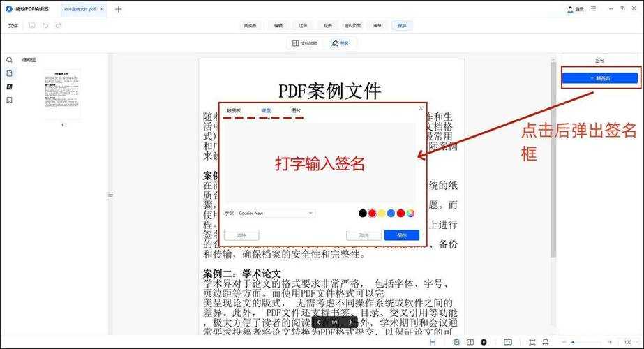Go to previous page on floating navigator
644x349 pixels.
(x=319, y=322)
